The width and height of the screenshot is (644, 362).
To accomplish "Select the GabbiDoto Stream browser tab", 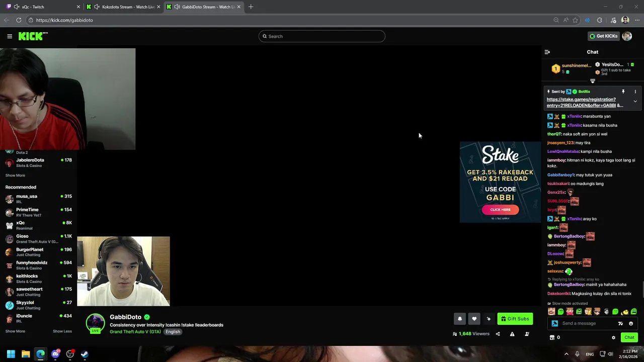I will tap(204, 7).
